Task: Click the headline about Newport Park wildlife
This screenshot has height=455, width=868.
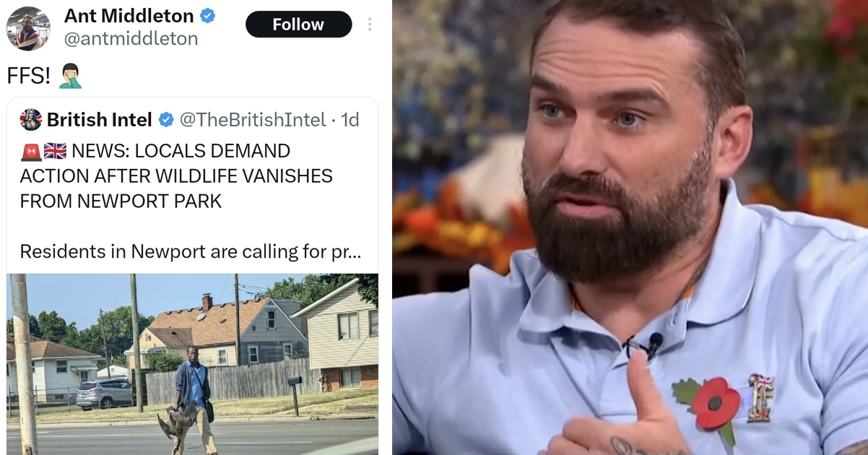Action: click(x=176, y=176)
